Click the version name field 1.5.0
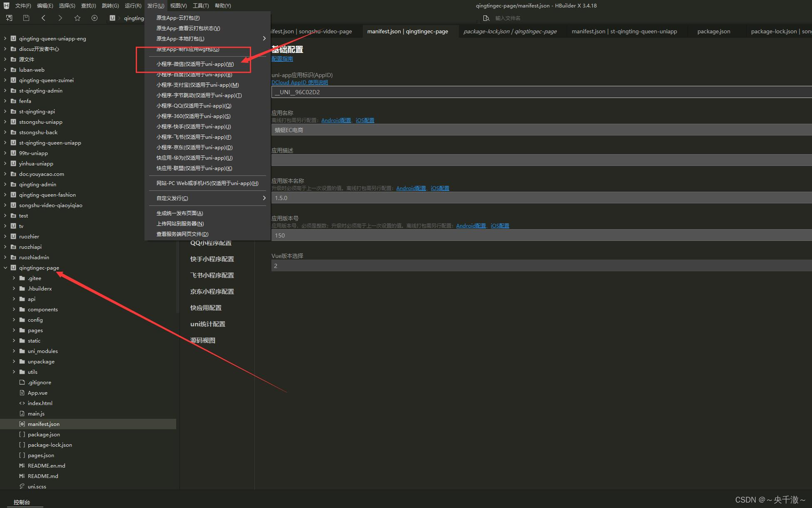Image resolution: width=812 pixels, height=508 pixels. (541, 198)
